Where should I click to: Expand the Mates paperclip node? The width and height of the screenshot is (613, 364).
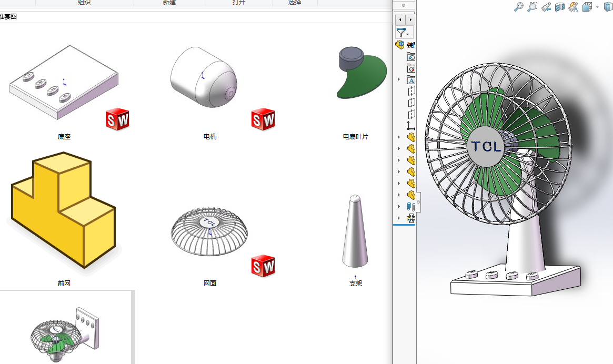pyautogui.click(x=399, y=207)
